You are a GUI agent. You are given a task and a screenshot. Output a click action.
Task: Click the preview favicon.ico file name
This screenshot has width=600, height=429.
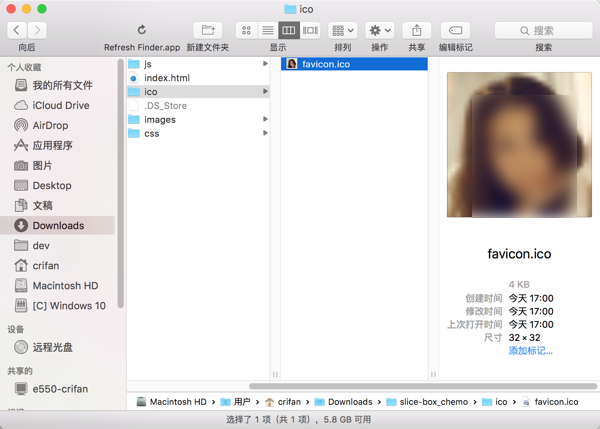pyautogui.click(x=519, y=254)
